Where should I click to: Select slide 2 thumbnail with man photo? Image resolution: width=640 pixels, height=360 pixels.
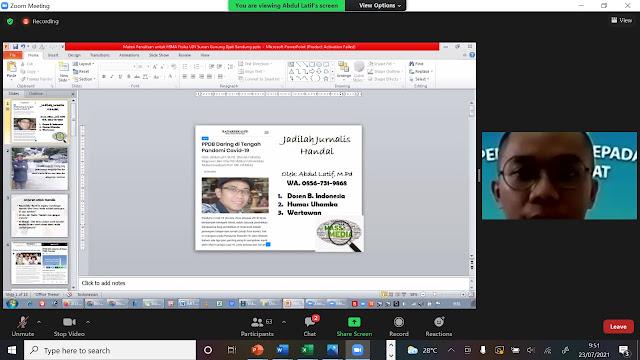click(40, 168)
